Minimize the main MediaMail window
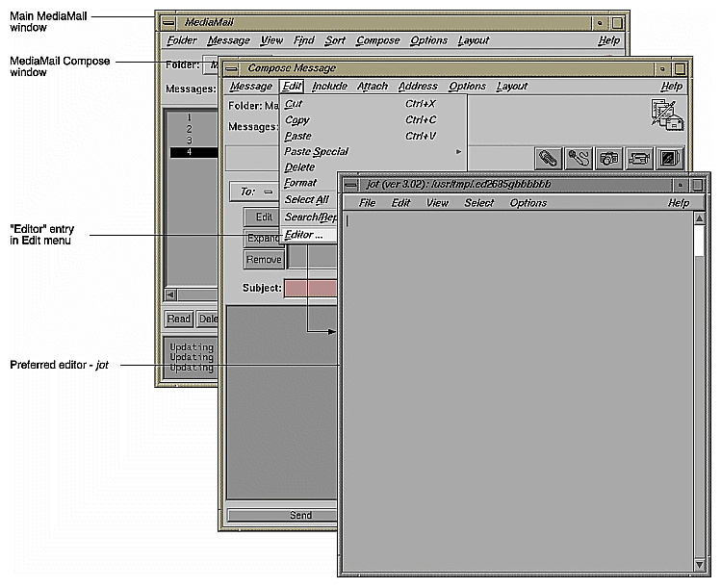This screenshot has height=588, width=721. tap(600, 22)
